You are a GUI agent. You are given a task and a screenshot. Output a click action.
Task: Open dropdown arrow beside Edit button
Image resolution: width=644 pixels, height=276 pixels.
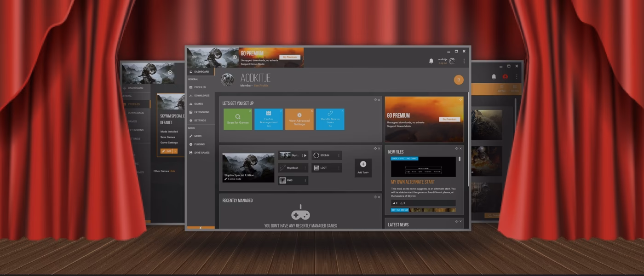tap(175, 151)
